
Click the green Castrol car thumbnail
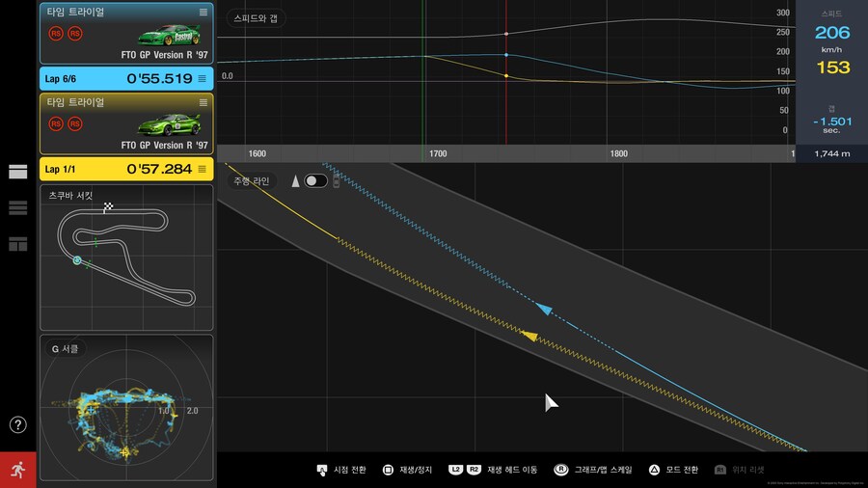170,37
